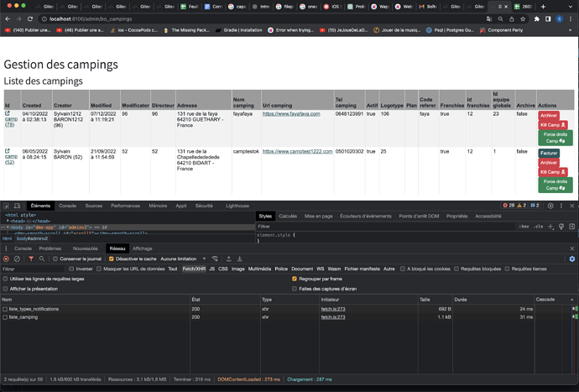Open a new browser tab with plus

(543, 6)
